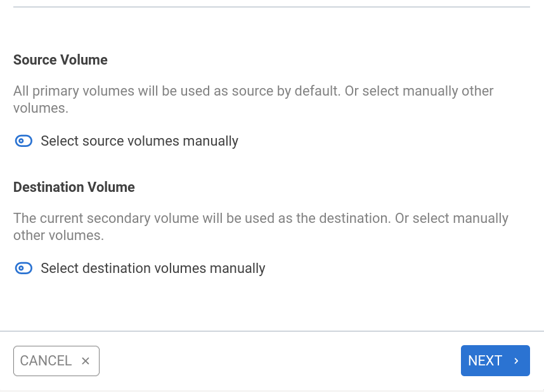Click the toggle knob beside source volumes option

(21, 141)
